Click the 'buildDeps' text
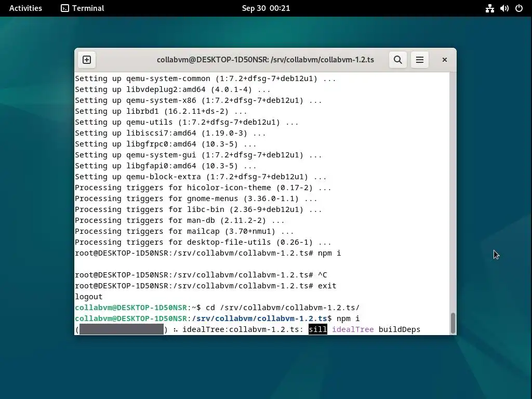Image resolution: width=532 pixels, height=399 pixels. click(x=400, y=329)
